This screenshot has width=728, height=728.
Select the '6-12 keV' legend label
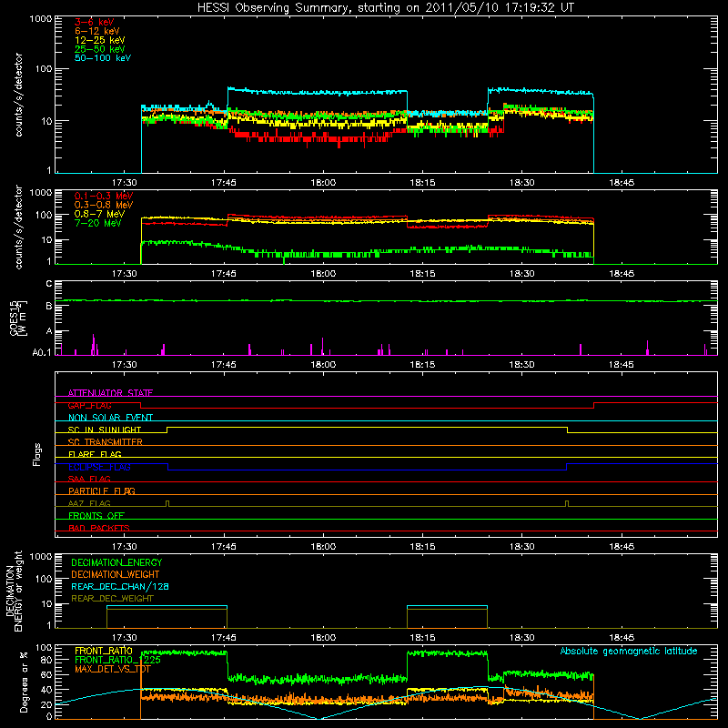coord(97,31)
